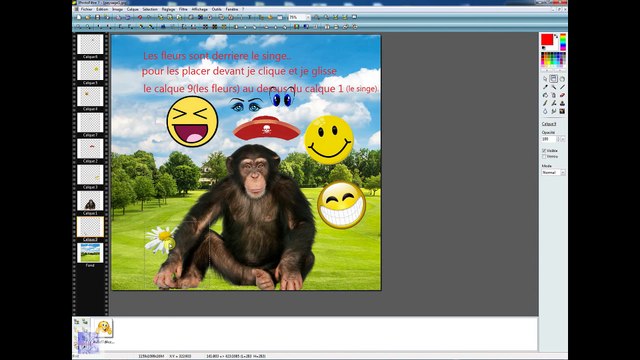Screen dimensions: 640x360
Task: Select the Calque 1 monkey layer thumbnail
Action: (x=90, y=201)
